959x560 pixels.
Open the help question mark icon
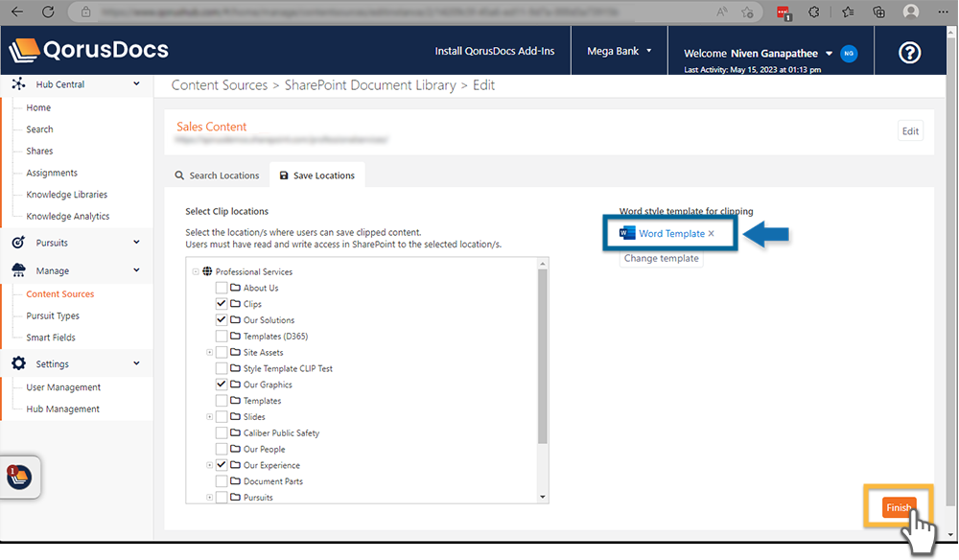pos(909,53)
